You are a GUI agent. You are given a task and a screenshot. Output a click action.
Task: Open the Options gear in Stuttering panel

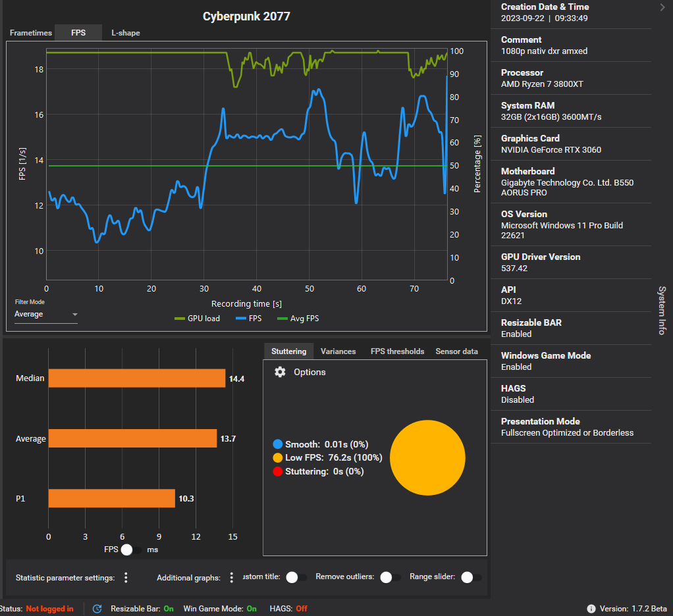click(280, 372)
